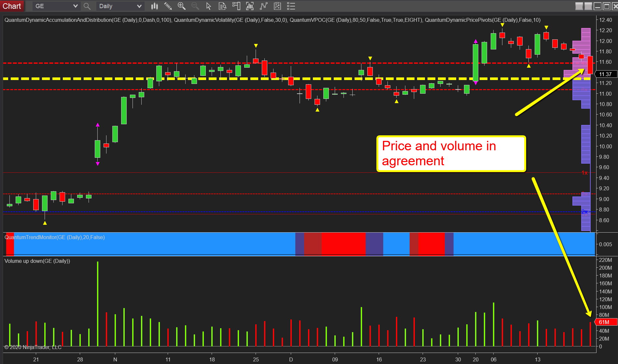Choose the arrow cursor pointer tool
The width and height of the screenshot is (618, 364).
coord(209,6)
